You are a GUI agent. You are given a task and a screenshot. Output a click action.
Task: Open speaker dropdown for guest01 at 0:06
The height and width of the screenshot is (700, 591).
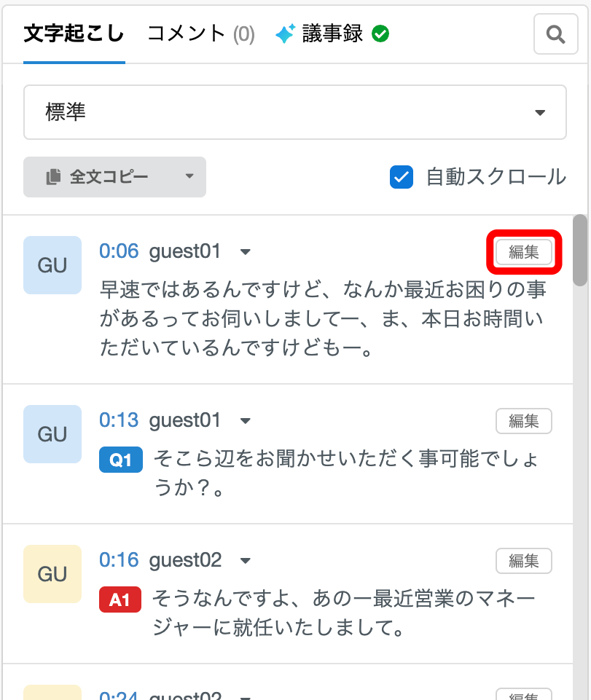(245, 252)
